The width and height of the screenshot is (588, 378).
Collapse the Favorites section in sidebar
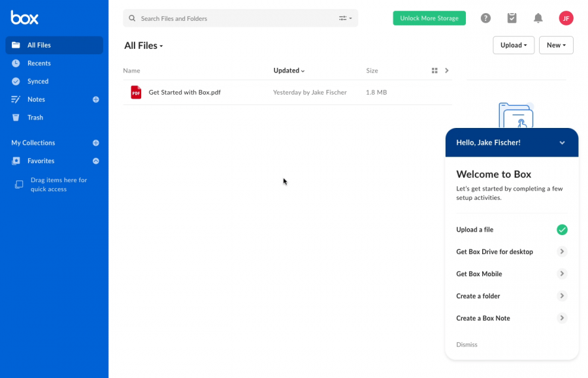pyautogui.click(x=96, y=161)
